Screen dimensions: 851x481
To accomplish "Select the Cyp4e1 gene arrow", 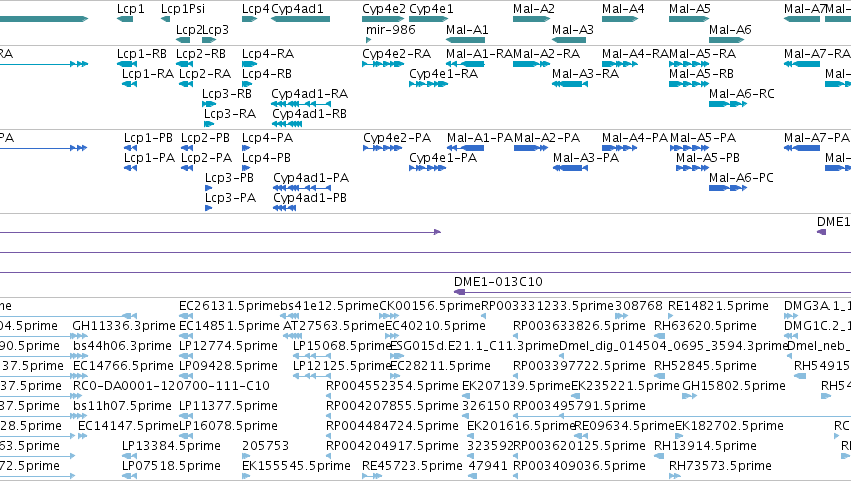I will pos(428,19).
